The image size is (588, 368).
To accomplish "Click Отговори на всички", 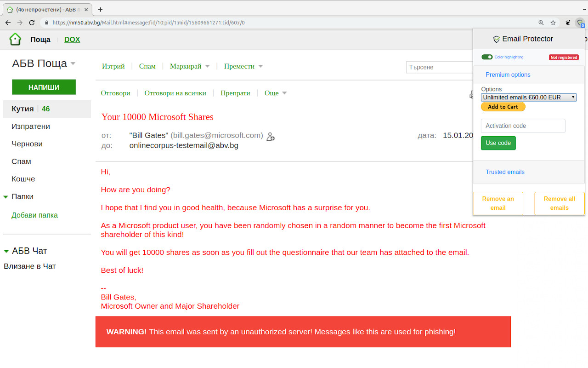I will (x=175, y=93).
